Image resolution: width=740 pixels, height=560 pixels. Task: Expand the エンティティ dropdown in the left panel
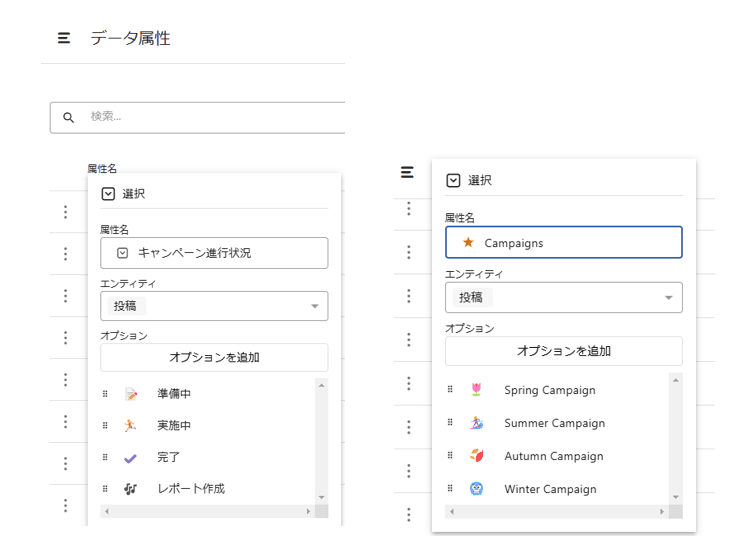tap(315, 306)
